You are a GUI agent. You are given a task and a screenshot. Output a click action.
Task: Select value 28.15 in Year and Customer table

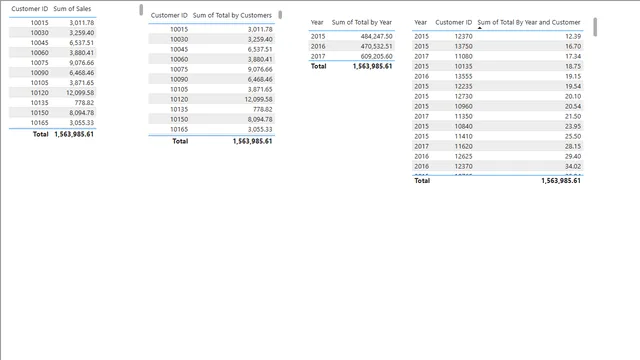(573, 147)
